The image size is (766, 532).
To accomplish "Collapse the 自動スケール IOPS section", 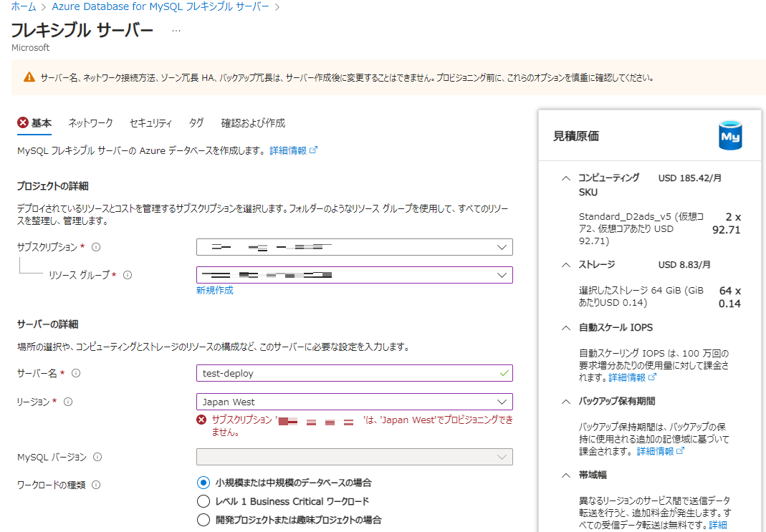I will (565, 328).
